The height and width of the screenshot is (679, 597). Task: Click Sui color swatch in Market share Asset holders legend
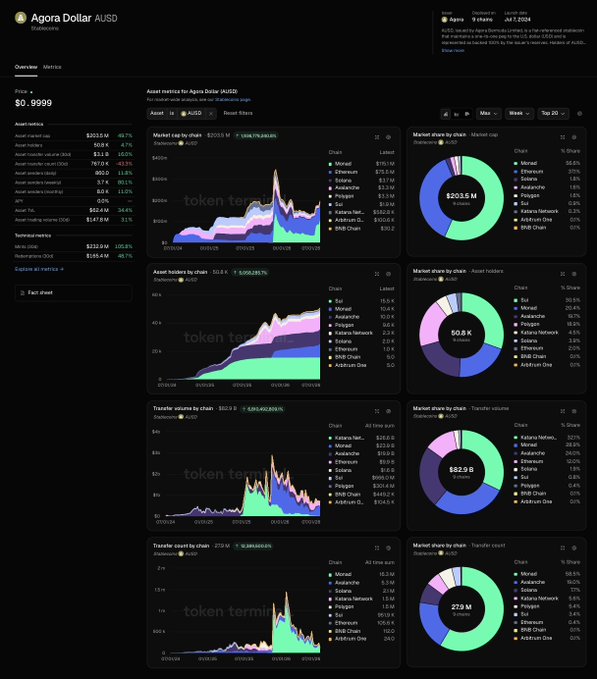pos(516,300)
